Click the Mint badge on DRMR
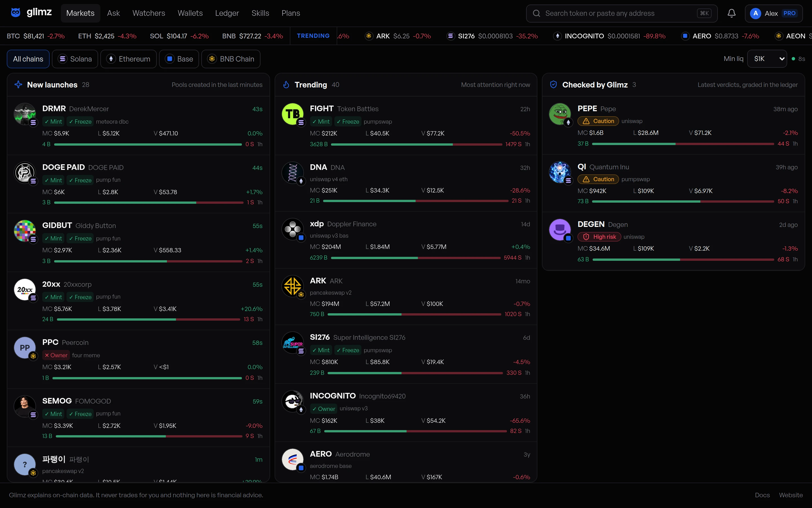The width and height of the screenshot is (812, 508). 53,122
